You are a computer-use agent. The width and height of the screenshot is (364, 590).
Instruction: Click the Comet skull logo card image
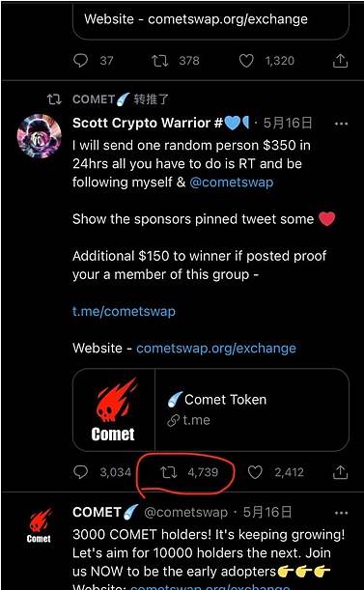coord(114,409)
